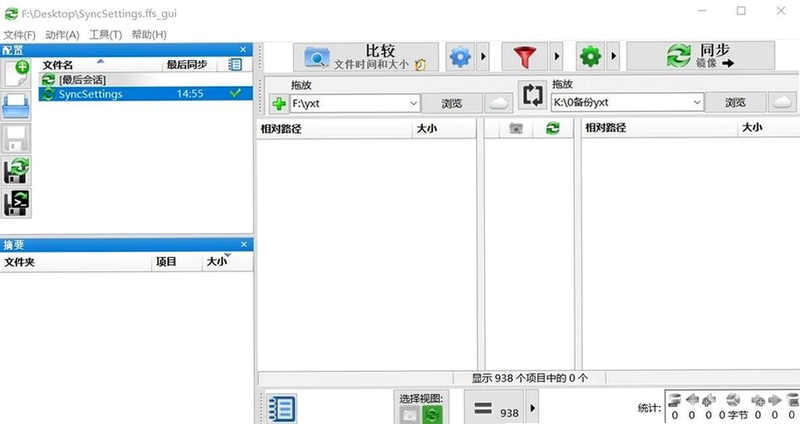Click the left delete statistic icon (first in 统计)
This screenshot has width=800, height=424.
pos(675,400)
